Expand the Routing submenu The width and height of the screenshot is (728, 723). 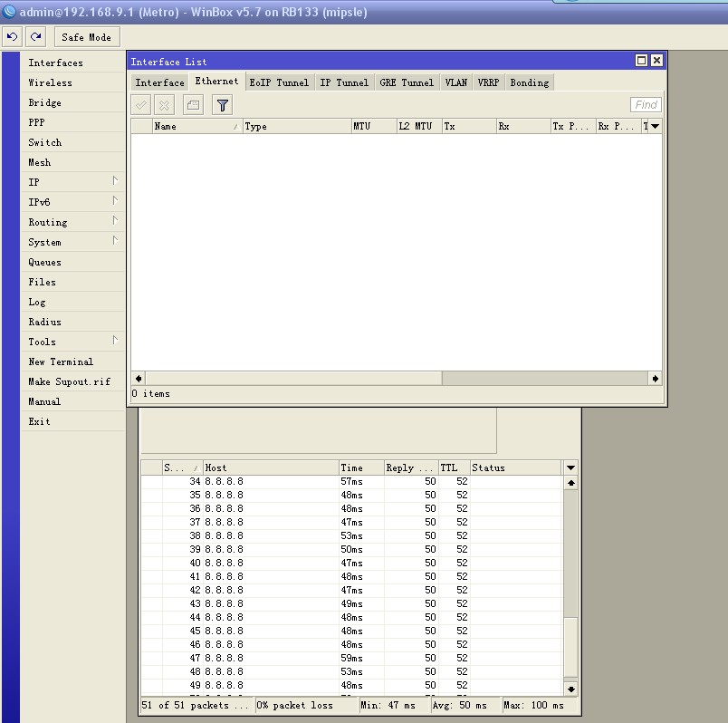pos(73,222)
